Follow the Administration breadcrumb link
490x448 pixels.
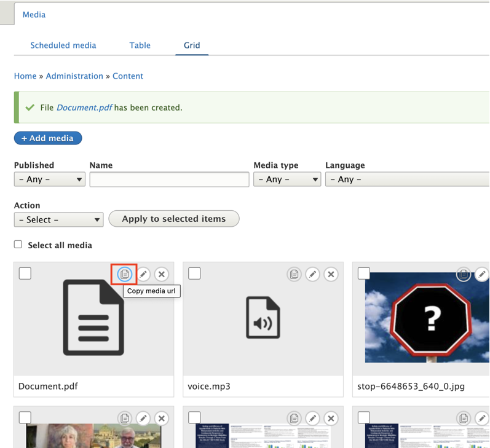coord(74,76)
